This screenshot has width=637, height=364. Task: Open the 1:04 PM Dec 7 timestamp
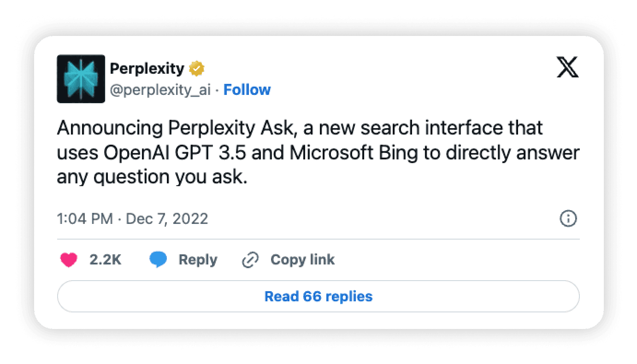132,218
